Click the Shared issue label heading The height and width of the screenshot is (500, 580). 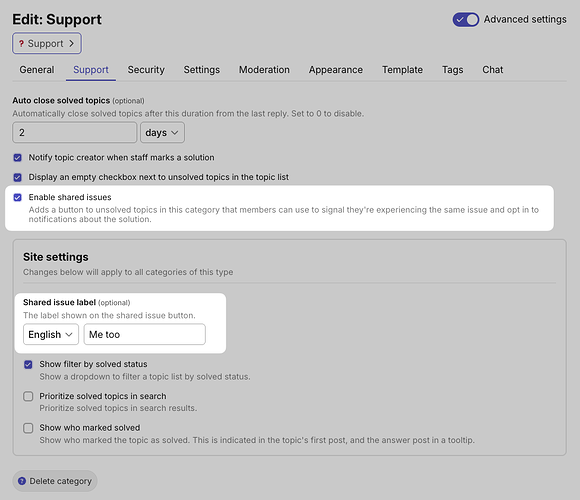[x=59, y=303]
